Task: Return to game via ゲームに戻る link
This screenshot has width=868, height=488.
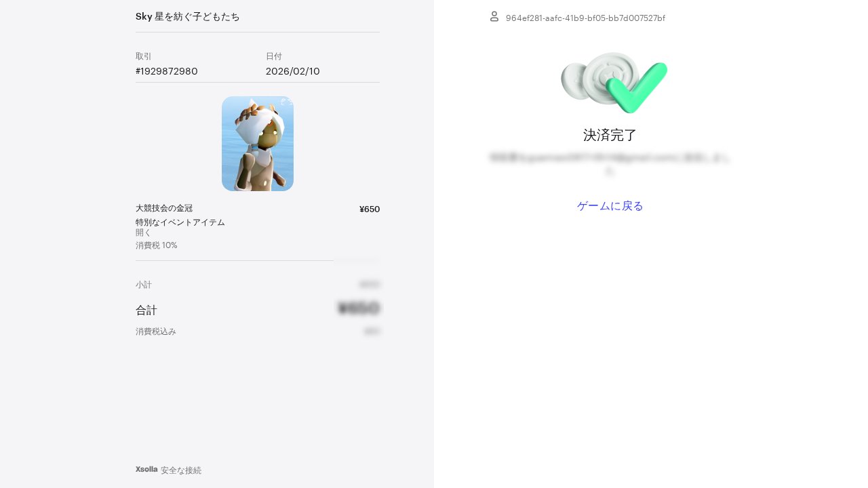Action: point(610,206)
